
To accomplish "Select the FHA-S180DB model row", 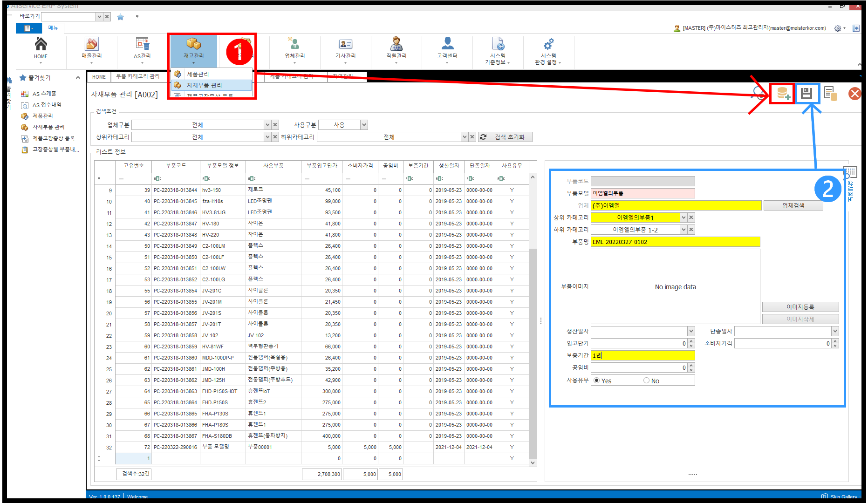I will 312,436.
